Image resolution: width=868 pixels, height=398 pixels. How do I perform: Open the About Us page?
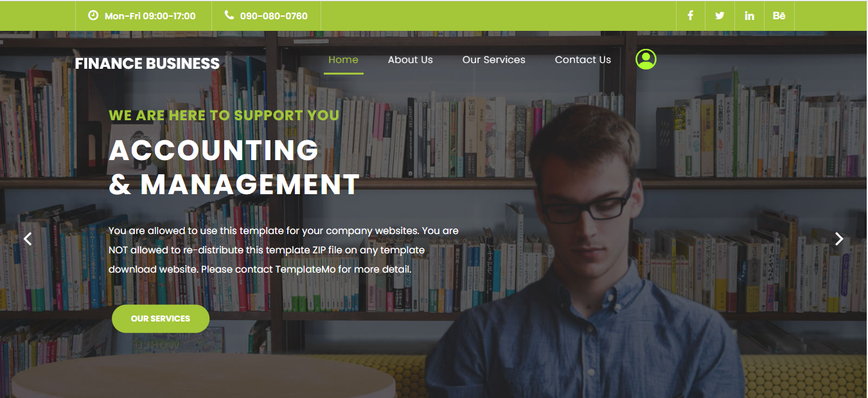(x=411, y=60)
